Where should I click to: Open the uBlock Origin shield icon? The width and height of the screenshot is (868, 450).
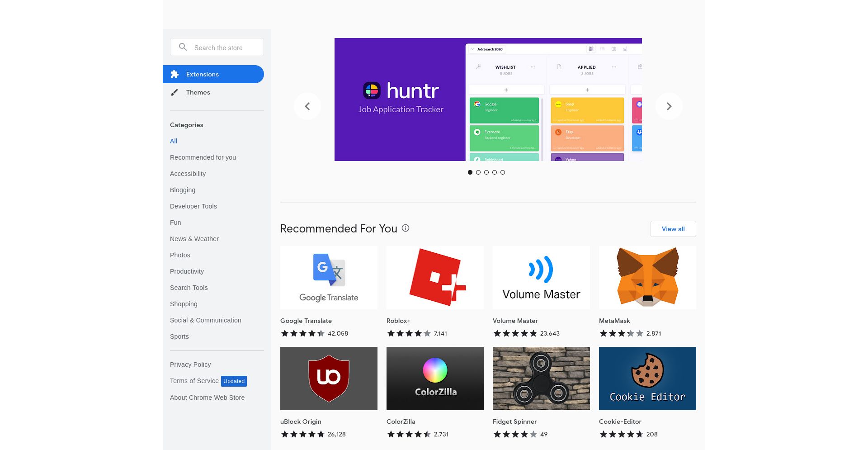[x=329, y=378]
